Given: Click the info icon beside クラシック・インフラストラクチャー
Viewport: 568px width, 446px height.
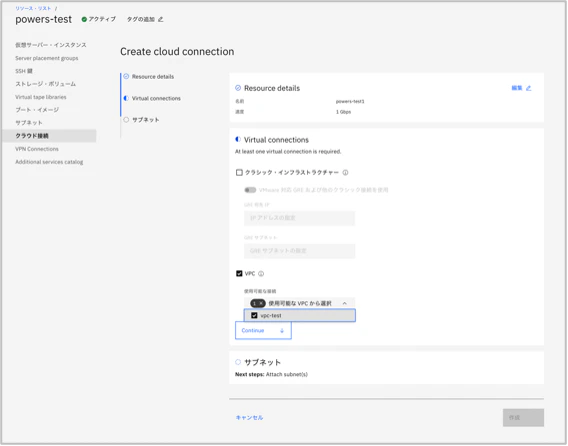Looking at the screenshot, I should [346, 172].
